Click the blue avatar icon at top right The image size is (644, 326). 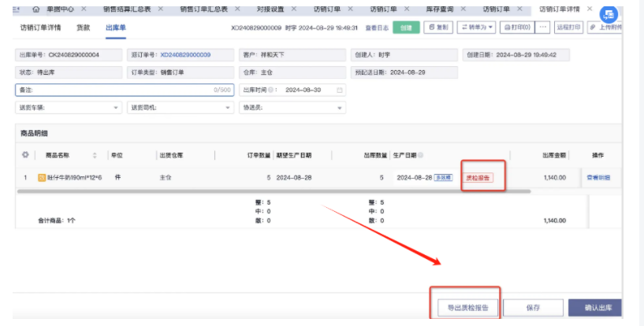click(x=609, y=16)
